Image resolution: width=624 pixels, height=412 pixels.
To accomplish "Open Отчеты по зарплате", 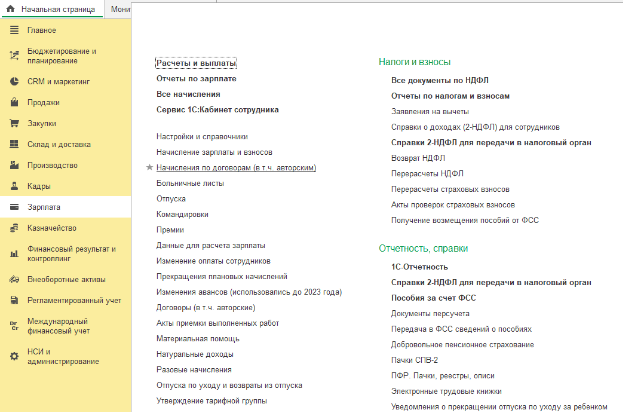I will point(196,79).
